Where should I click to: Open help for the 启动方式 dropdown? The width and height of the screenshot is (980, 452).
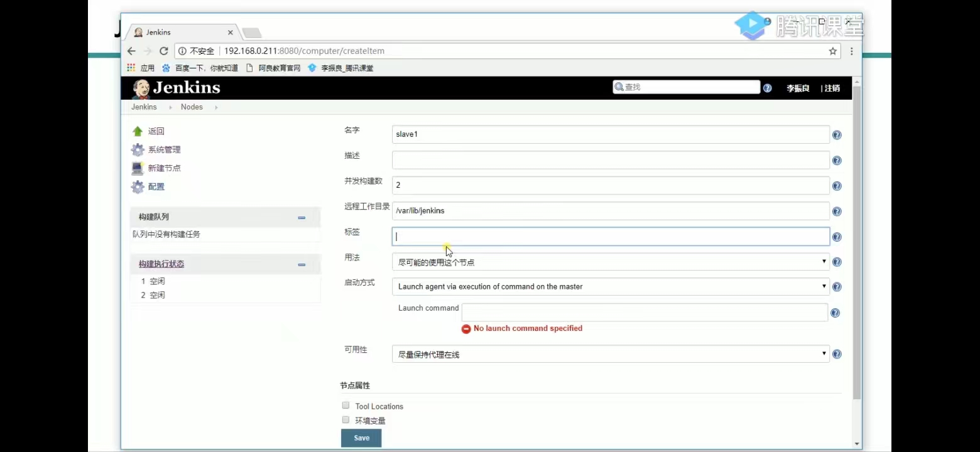(x=837, y=287)
